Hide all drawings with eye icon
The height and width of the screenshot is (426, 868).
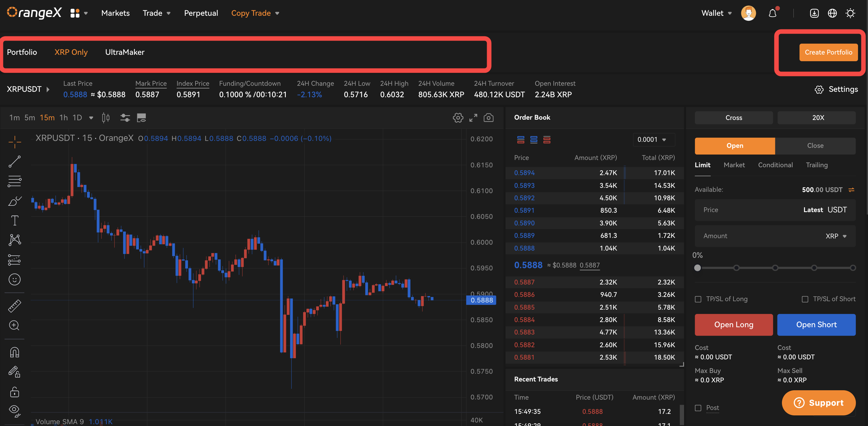pos(15,411)
